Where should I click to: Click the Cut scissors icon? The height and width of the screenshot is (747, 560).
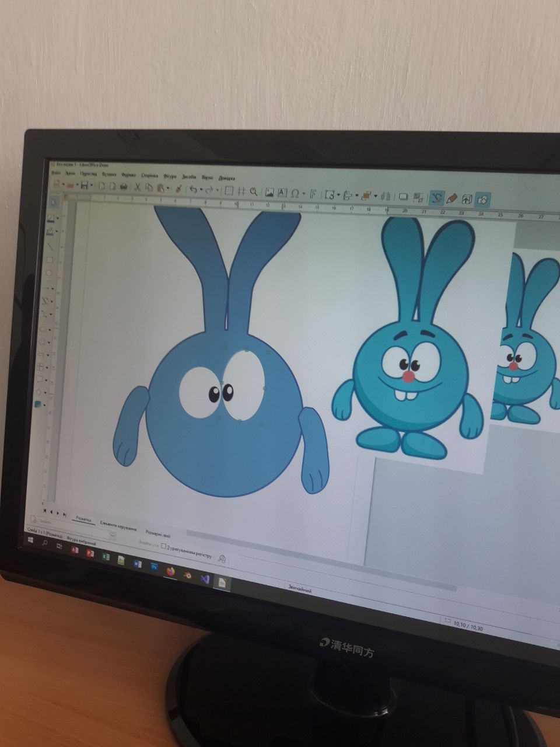tap(137, 187)
